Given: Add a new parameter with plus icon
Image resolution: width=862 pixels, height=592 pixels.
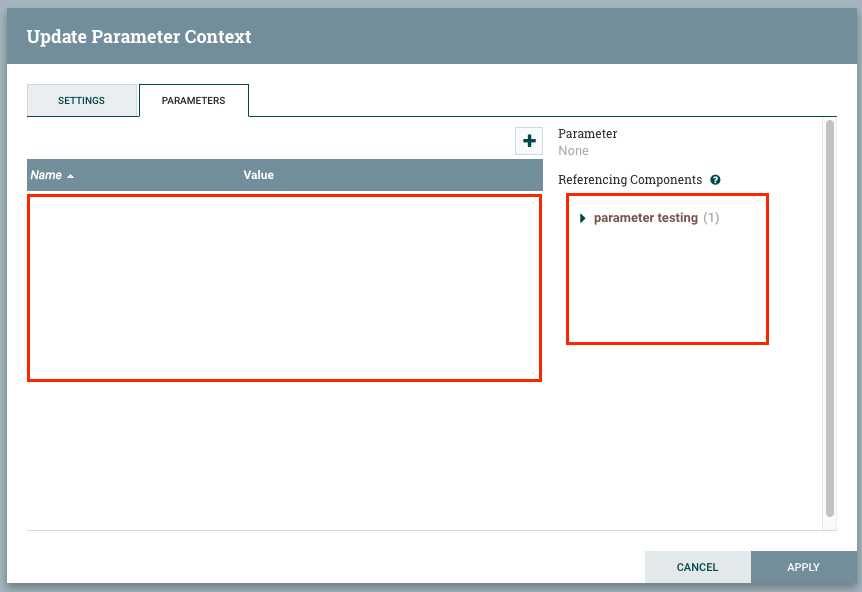Looking at the screenshot, I should [529, 141].
